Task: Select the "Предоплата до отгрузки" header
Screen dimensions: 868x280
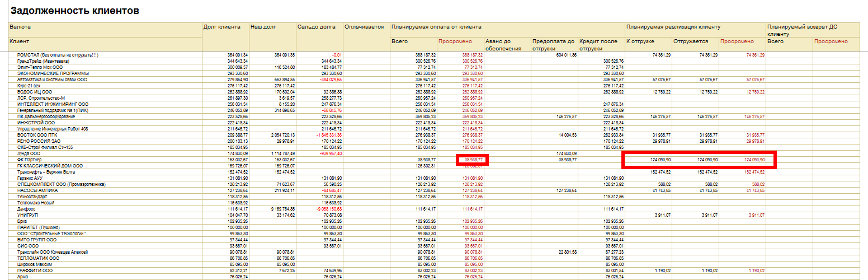Action: pyautogui.click(x=553, y=45)
